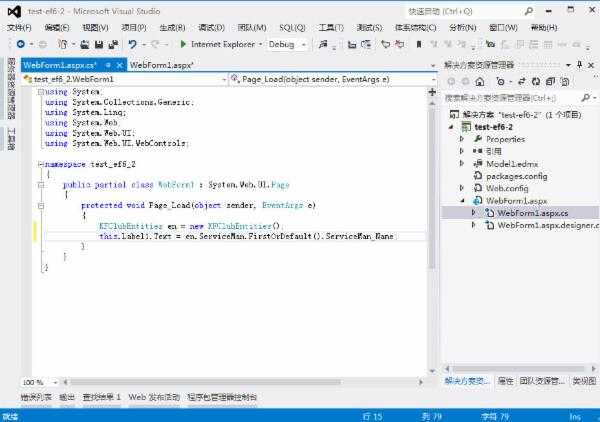Screen dimensions: 600x422
Task: Collapse the namespace test_ef6_2 code block
Action: (x=41, y=164)
